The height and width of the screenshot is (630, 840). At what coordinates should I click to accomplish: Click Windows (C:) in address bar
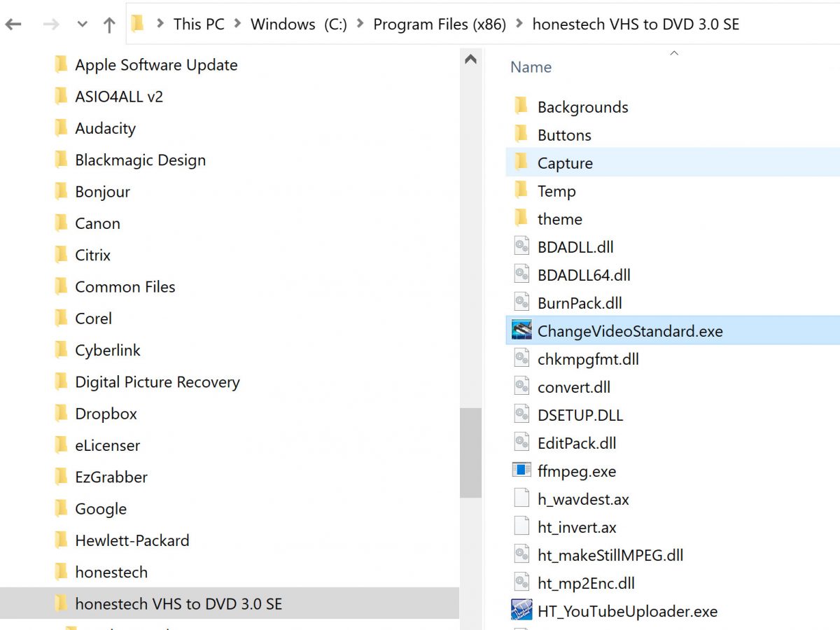[x=298, y=24]
